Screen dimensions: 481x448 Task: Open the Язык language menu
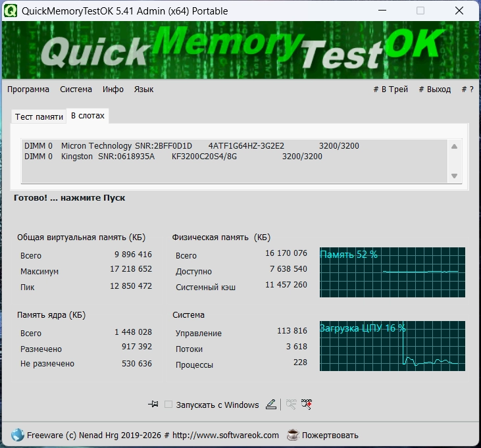coord(143,89)
